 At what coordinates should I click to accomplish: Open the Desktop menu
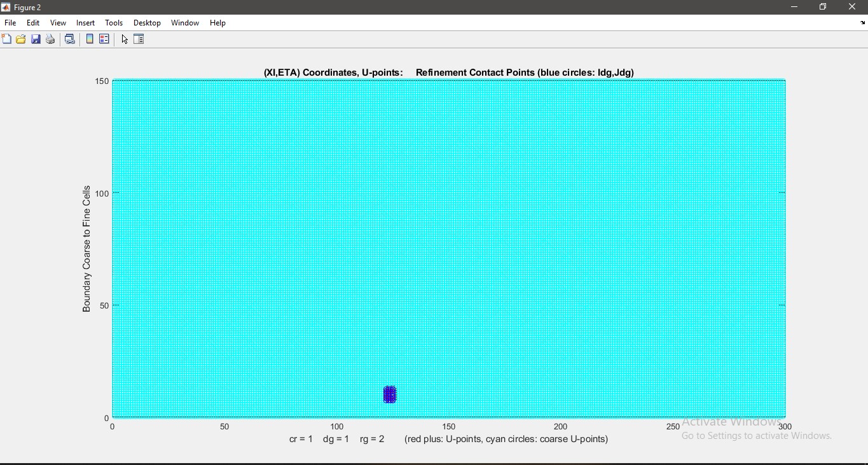(x=147, y=23)
